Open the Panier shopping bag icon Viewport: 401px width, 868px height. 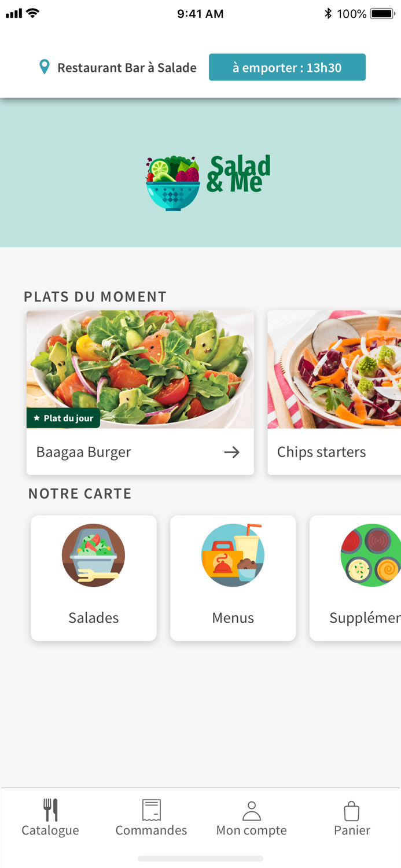352,811
